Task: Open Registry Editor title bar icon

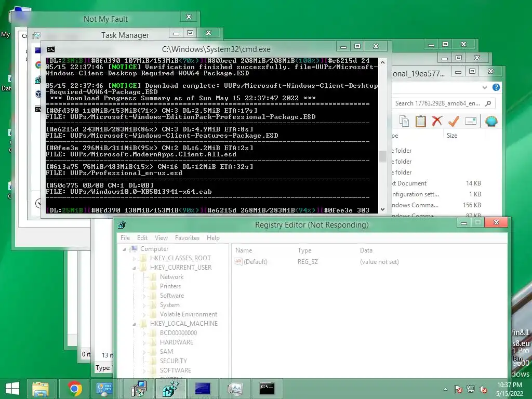Action: [122, 224]
